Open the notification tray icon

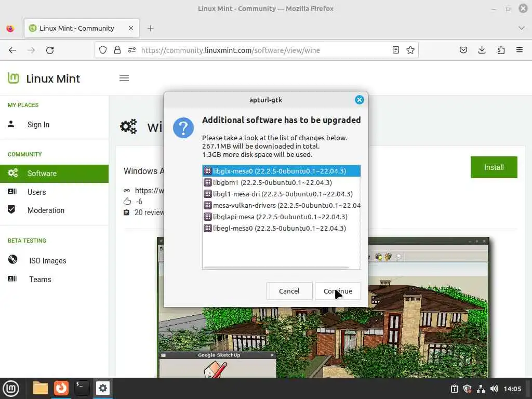(x=454, y=389)
